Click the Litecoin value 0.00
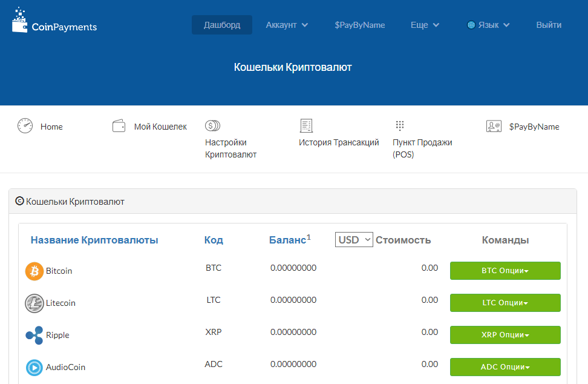 click(x=430, y=300)
